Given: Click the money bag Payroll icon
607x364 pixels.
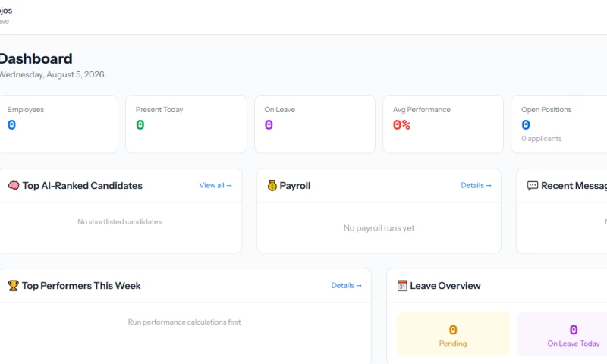Looking at the screenshot, I should click(x=272, y=186).
